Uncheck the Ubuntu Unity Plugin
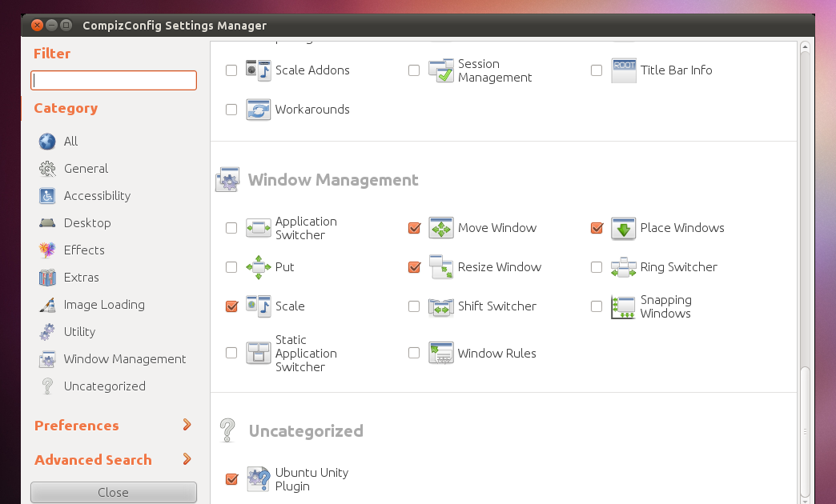 pyautogui.click(x=231, y=479)
